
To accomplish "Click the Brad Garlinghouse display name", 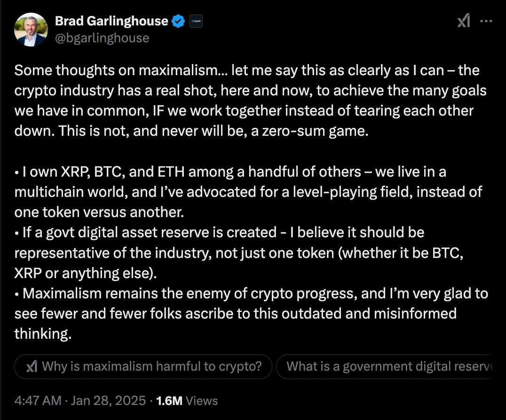I will [x=111, y=21].
